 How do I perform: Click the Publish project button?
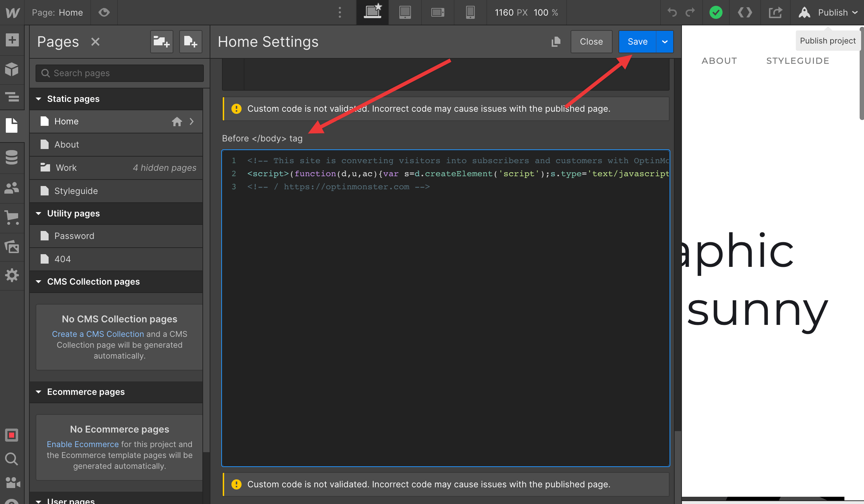coord(828,40)
